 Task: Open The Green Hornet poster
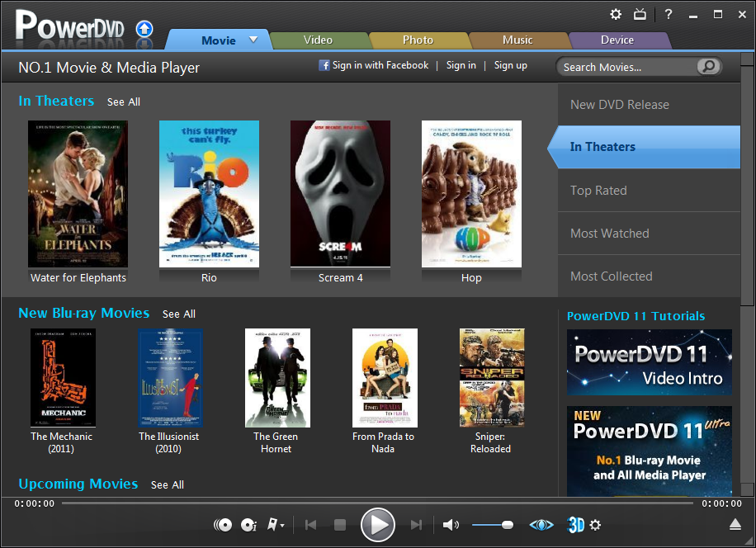tap(277, 378)
